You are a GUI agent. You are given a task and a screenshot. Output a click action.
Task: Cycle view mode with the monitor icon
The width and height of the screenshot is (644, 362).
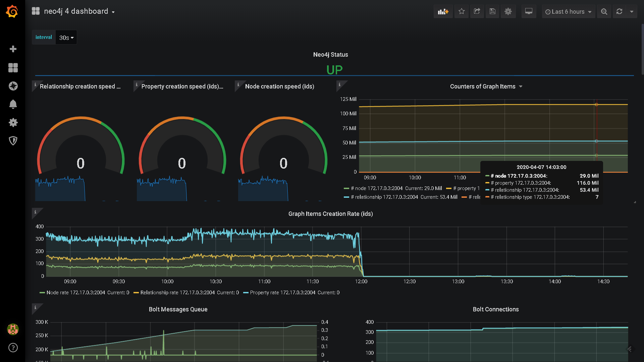pos(529,12)
